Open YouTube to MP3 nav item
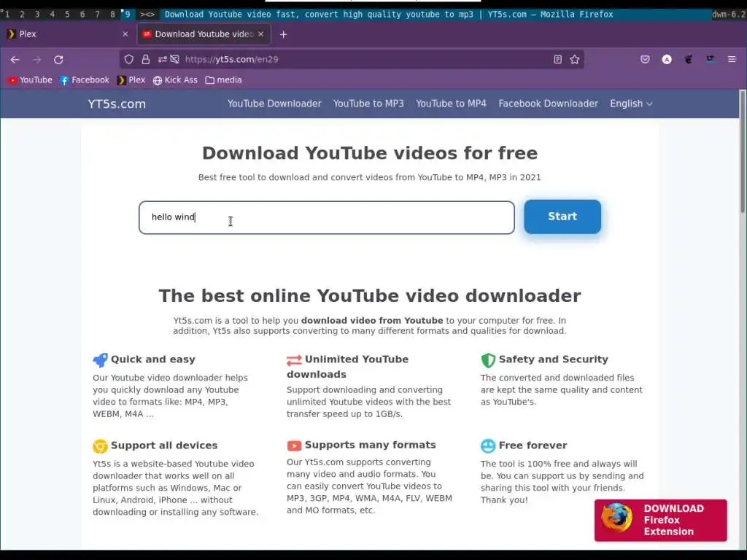The height and width of the screenshot is (560, 747). point(368,104)
